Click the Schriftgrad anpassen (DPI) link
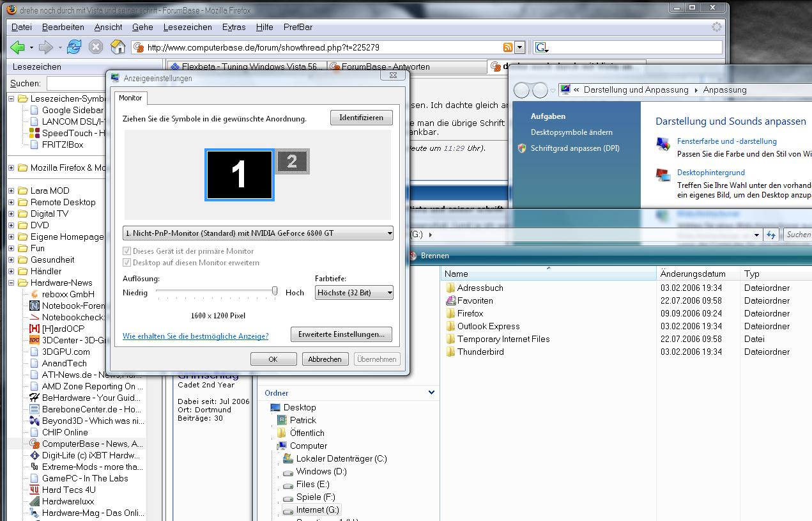The height and width of the screenshot is (521, 812). (x=575, y=148)
